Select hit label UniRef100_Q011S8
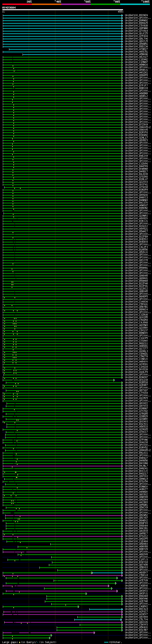This screenshot has width=152, height=644. (137, 380)
